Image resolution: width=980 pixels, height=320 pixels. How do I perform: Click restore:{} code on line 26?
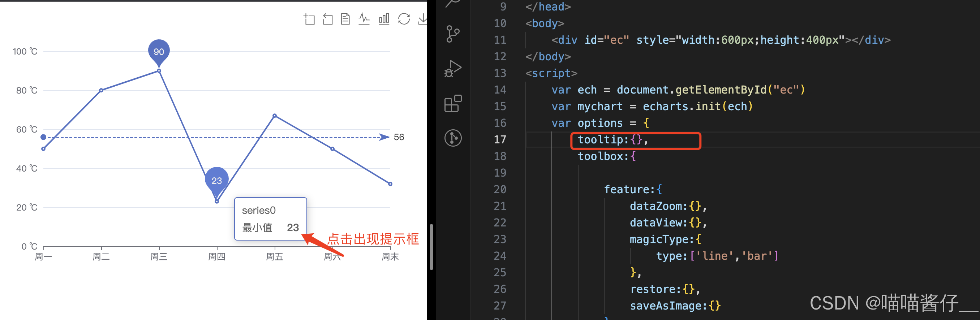pyautogui.click(x=665, y=289)
